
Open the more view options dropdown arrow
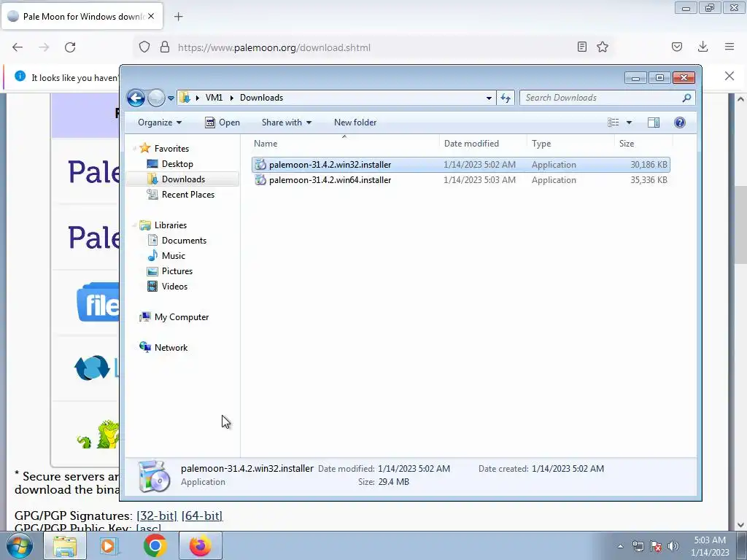[x=629, y=122]
